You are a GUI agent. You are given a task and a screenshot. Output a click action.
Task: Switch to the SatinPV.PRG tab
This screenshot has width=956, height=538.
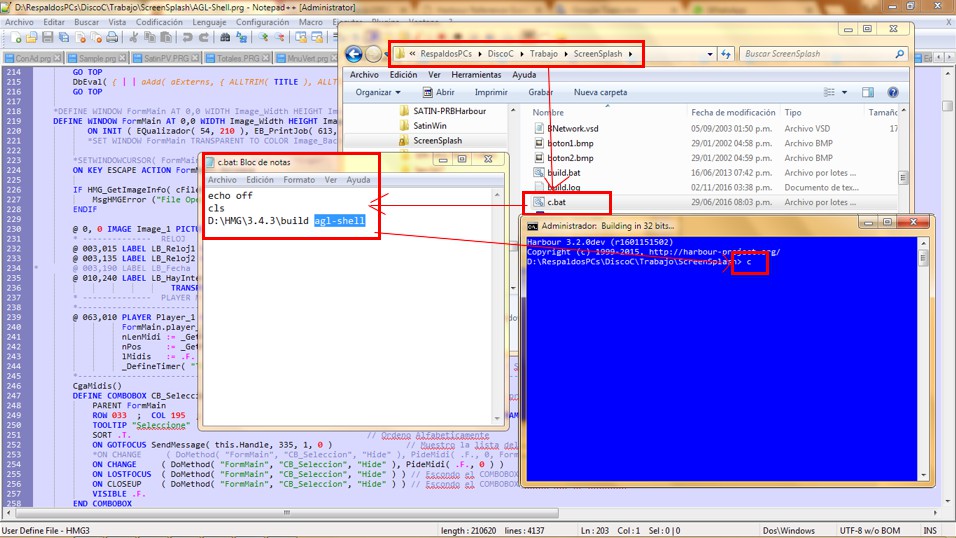click(x=165, y=58)
